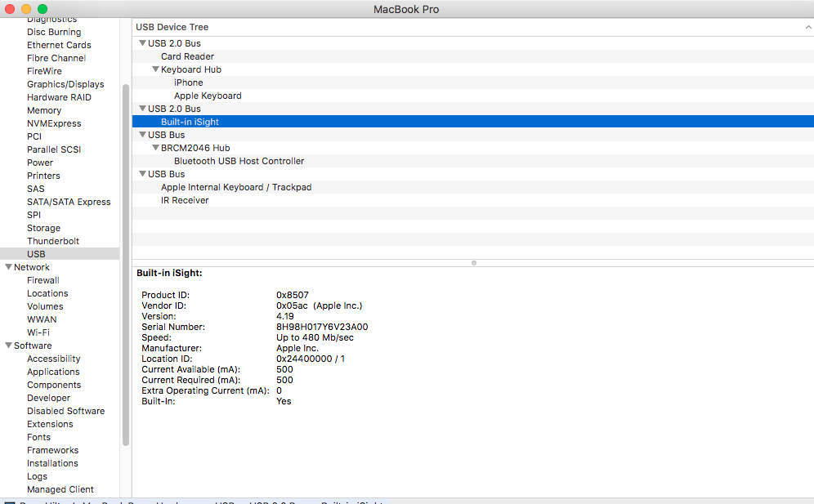Open SATA/SATA Express in sidebar
814x504 pixels.
[69, 202]
